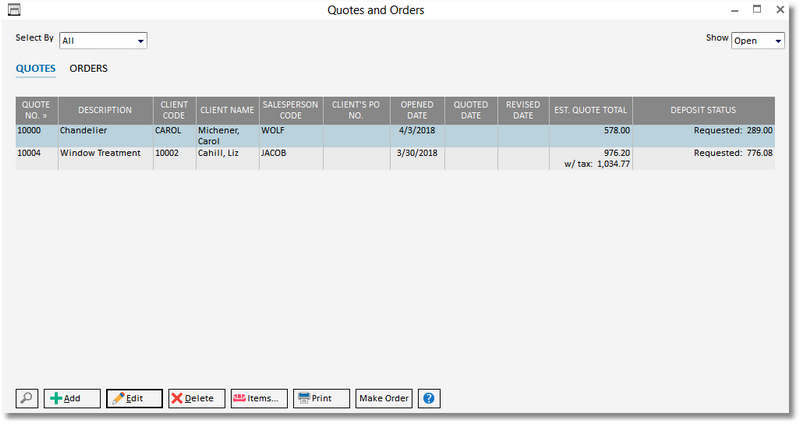Click the CLIENT'S PO NO. column header
The width and height of the screenshot is (800, 424).
point(356,110)
